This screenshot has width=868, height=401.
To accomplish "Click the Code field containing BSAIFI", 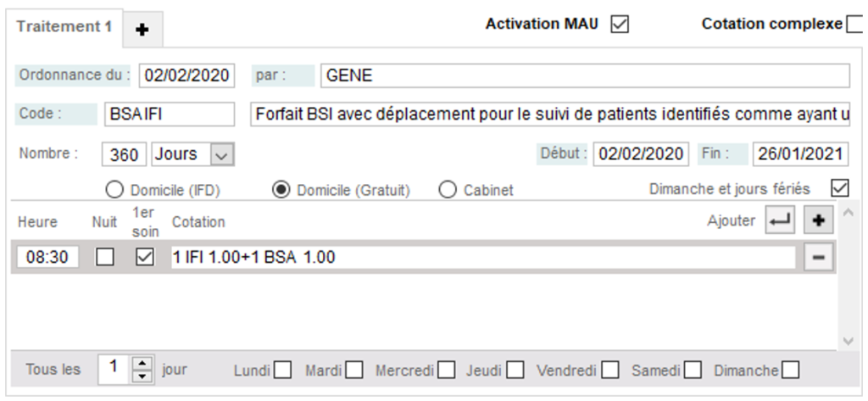I will coord(169,114).
